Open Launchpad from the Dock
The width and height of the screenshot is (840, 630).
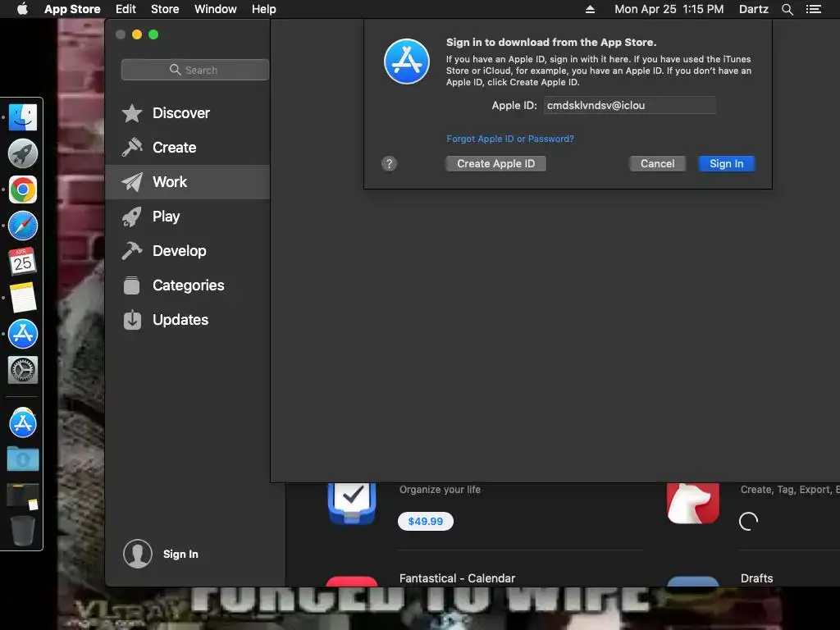(22, 153)
